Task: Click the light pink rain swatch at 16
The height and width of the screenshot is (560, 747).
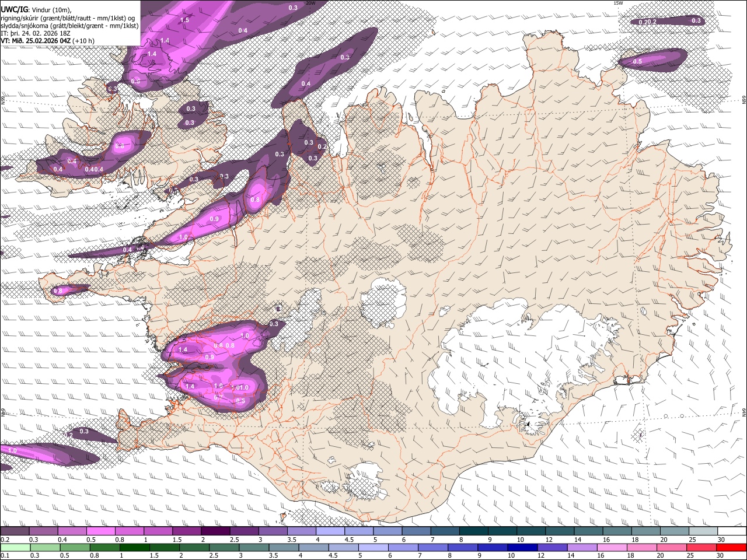Action: click(613, 547)
